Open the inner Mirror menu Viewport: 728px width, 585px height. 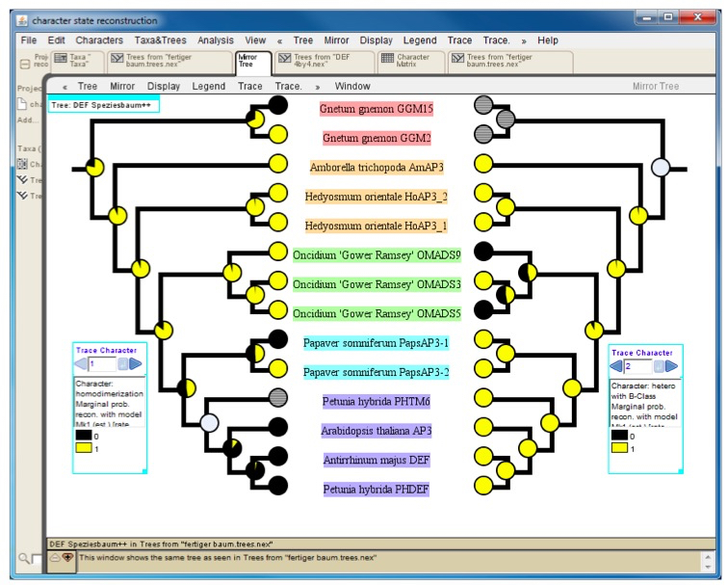pyautogui.click(x=122, y=87)
